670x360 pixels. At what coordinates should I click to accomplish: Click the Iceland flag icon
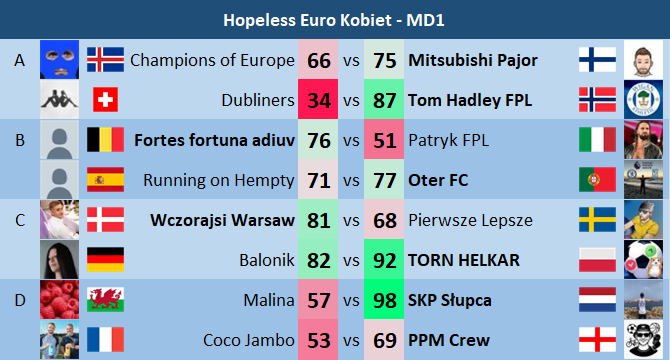pos(105,59)
